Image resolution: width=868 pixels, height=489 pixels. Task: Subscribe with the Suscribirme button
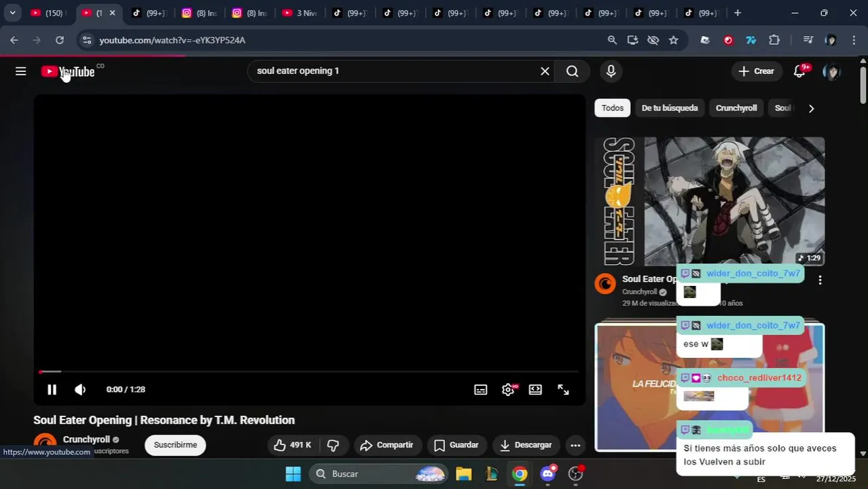click(175, 446)
